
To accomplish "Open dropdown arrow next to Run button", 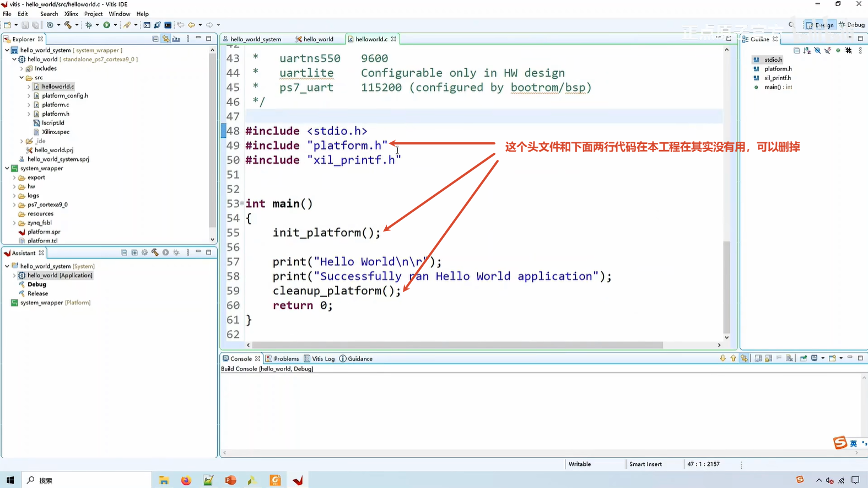I will pyautogui.click(x=115, y=25).
